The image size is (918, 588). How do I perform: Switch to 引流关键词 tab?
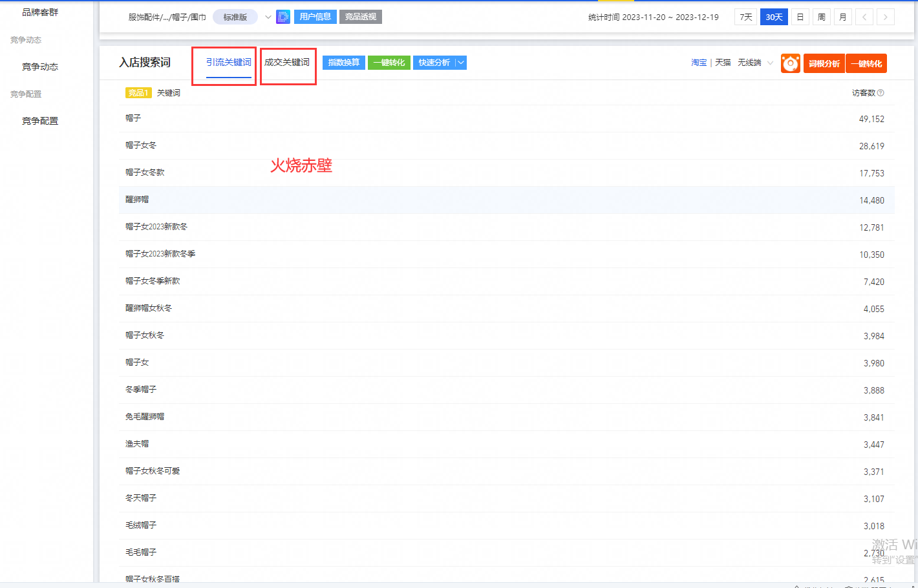(229, 63)
